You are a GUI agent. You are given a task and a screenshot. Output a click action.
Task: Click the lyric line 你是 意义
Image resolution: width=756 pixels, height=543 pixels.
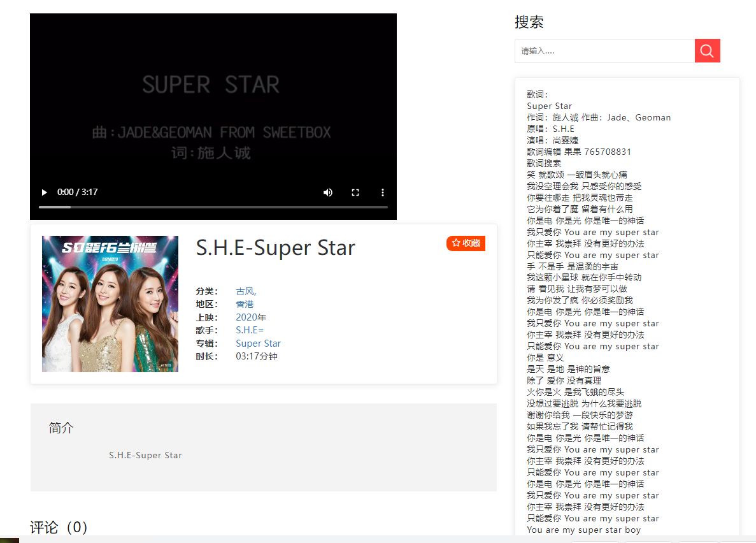point(545,358)
